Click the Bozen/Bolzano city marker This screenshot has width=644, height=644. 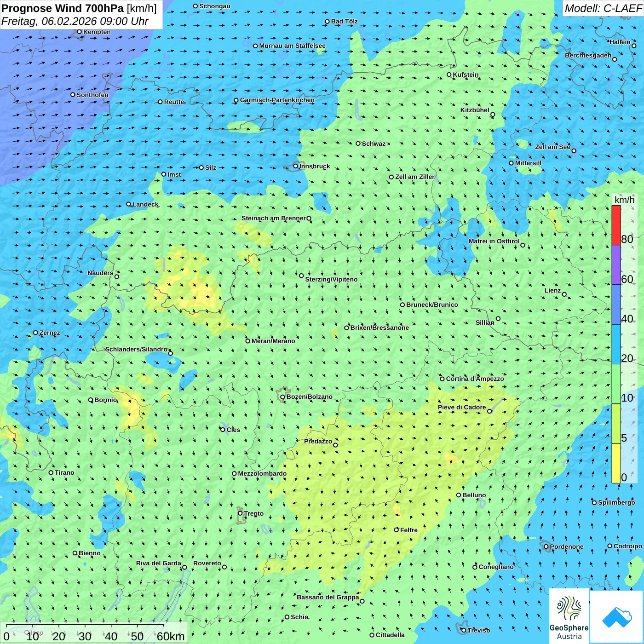click(x=282, y=397)
